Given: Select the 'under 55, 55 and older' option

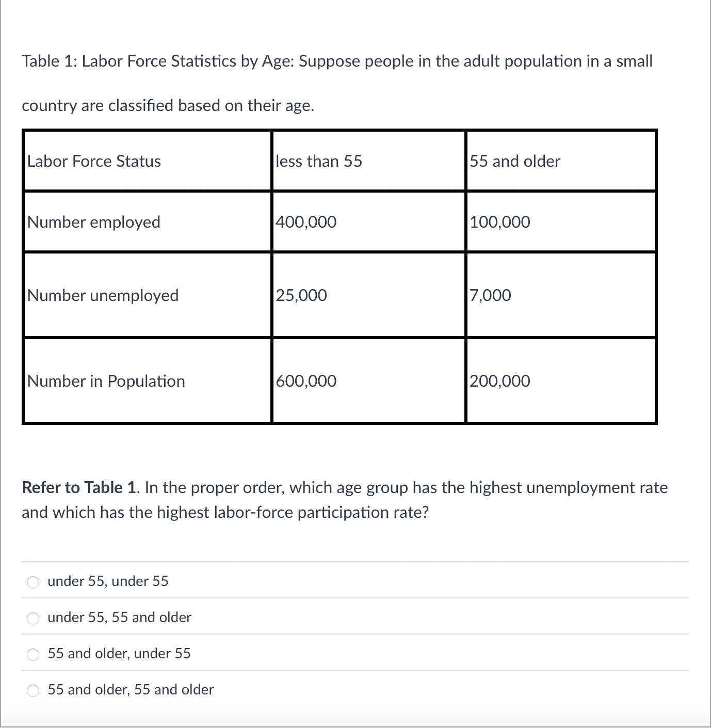Looking at the screenshot, I should tap(33, 618).
